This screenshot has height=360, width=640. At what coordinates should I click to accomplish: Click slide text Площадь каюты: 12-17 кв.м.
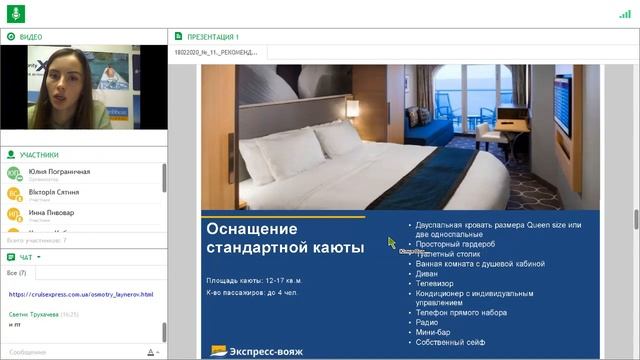point(254,280)
